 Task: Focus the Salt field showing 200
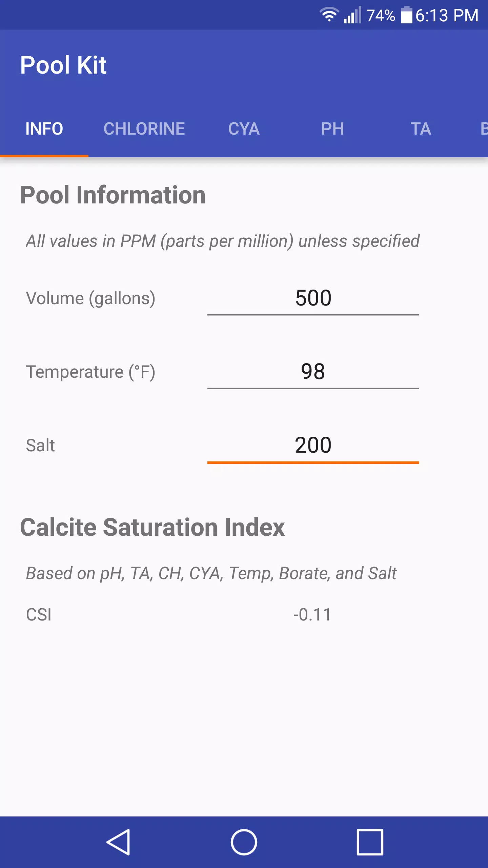pyautogui.click(x=313, y=446)
